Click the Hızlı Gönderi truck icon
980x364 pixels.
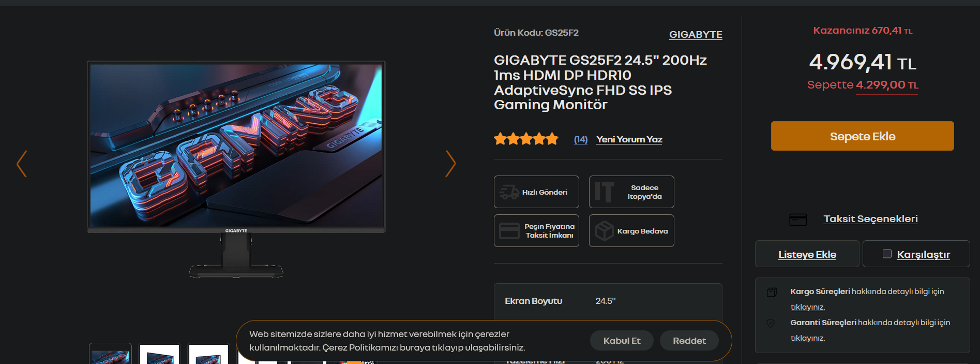click(509, 192)
